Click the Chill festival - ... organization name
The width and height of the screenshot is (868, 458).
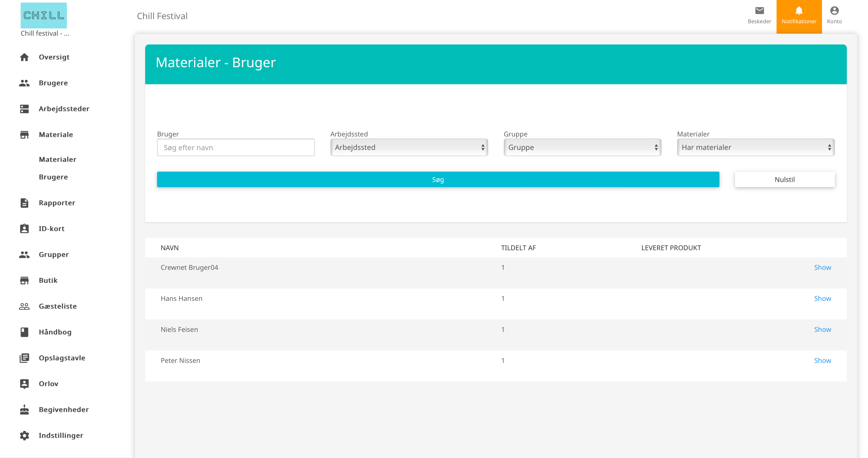(x=45, y=33)
